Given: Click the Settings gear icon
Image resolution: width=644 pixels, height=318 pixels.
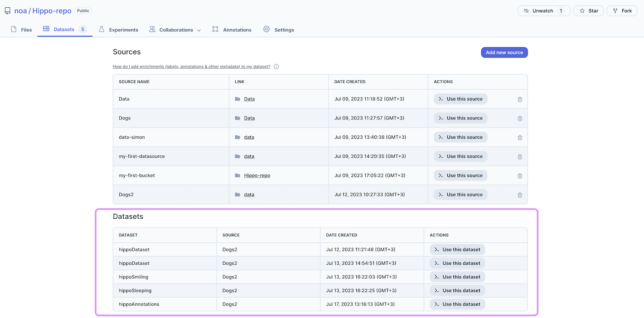Looking at the screenshot, I should coord(266,29).
